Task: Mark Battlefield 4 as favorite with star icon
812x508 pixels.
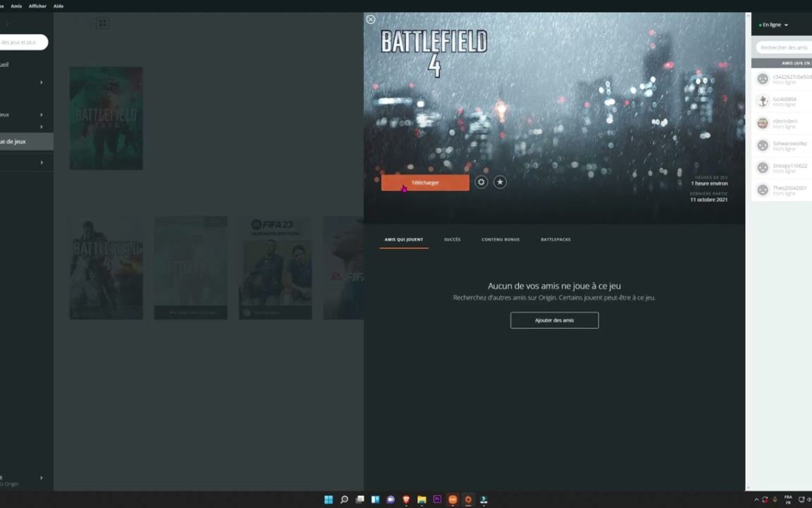Action: 500,182
